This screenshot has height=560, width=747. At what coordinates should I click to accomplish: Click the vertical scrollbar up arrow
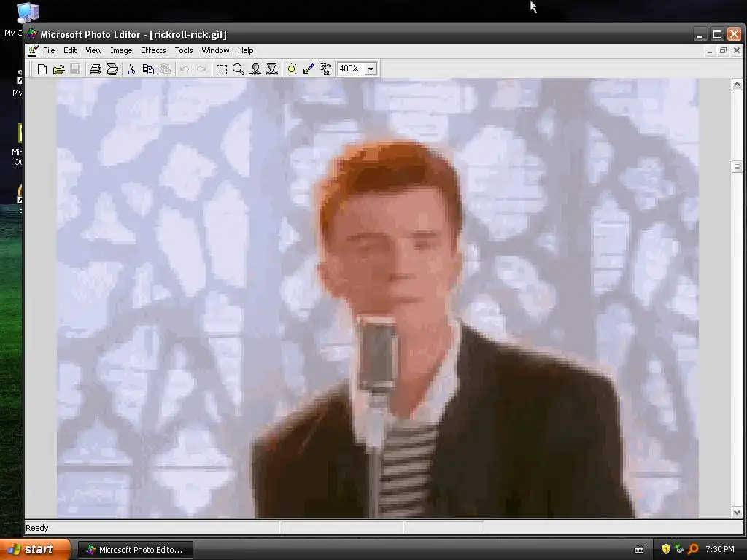(737, 85)
